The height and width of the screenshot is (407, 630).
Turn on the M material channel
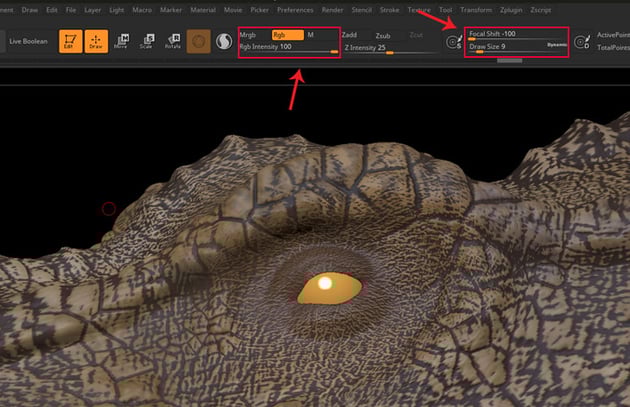tap(311, 34)
